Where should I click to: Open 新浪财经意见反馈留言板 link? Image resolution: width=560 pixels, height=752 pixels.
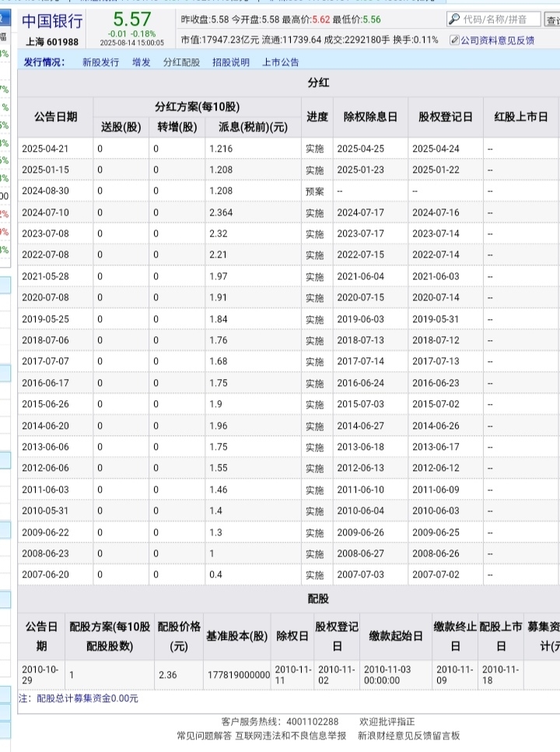(x=408, y=735)
